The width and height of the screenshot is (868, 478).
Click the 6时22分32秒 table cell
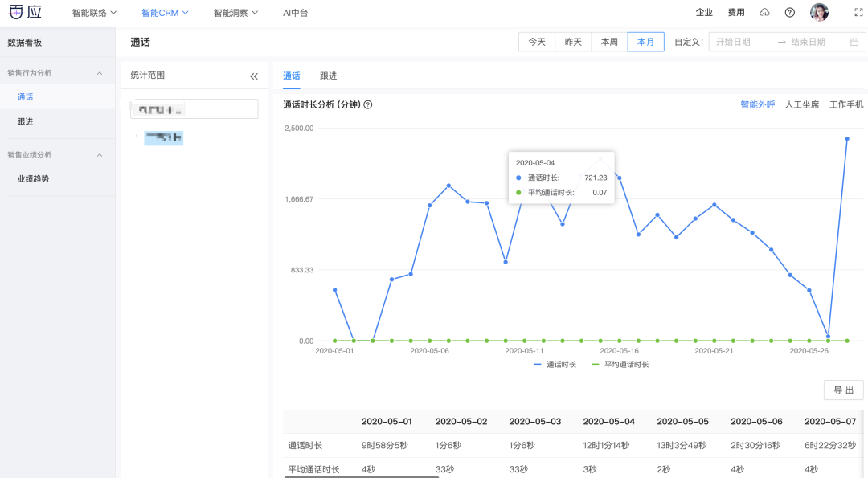coord(829,445)
